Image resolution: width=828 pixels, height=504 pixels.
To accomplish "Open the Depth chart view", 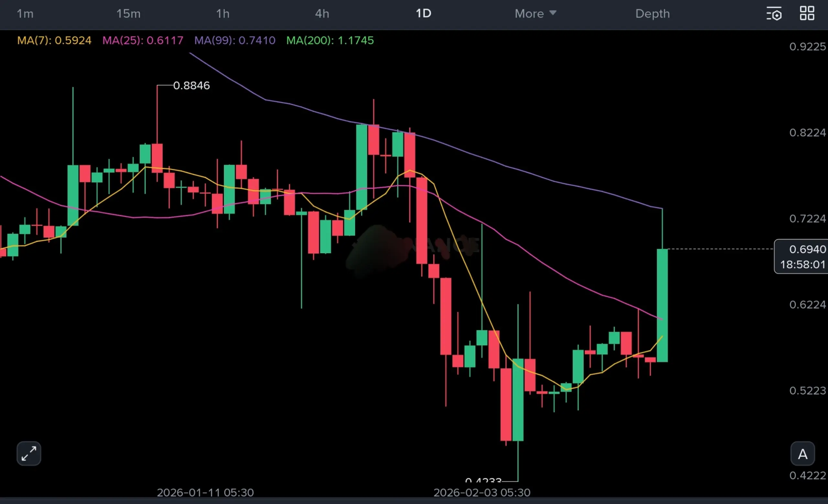I will coord(652,14).
